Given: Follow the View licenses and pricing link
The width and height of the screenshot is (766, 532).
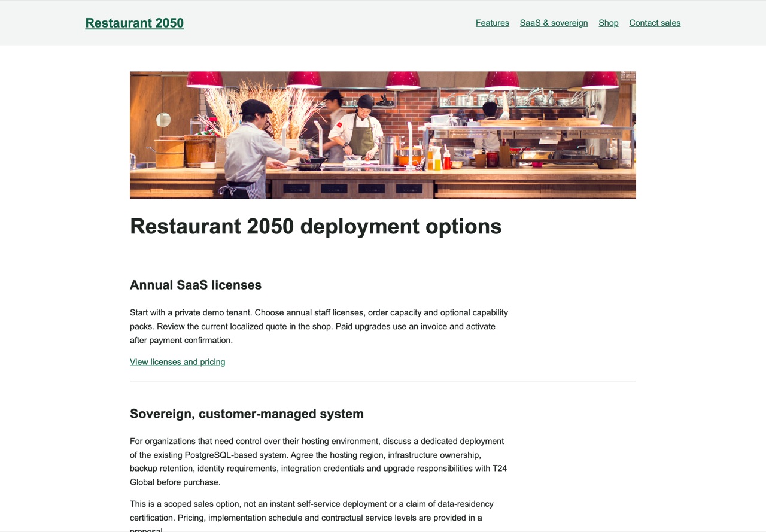Looking at the screenshot, I should (x=178, y=362).
